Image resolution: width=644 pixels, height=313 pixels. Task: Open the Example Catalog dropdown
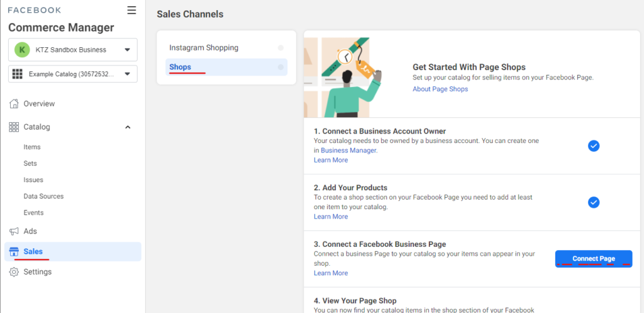click(73, 74)
